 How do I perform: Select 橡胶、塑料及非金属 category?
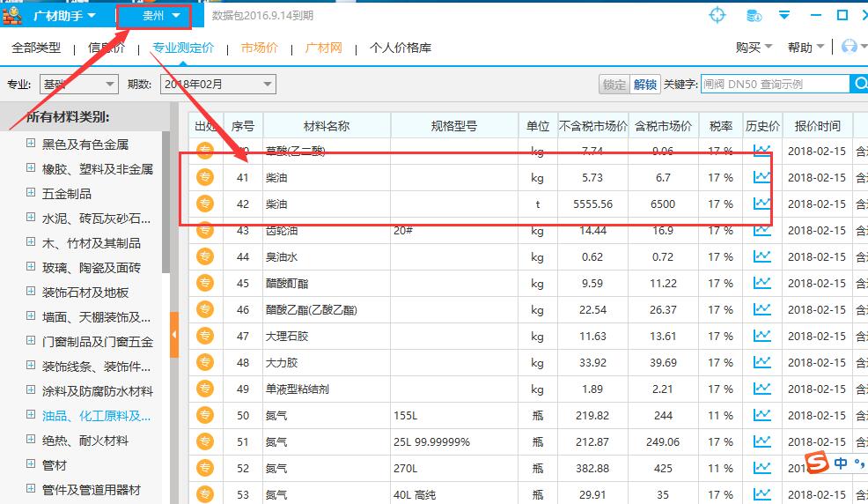[x=98, y=169]
